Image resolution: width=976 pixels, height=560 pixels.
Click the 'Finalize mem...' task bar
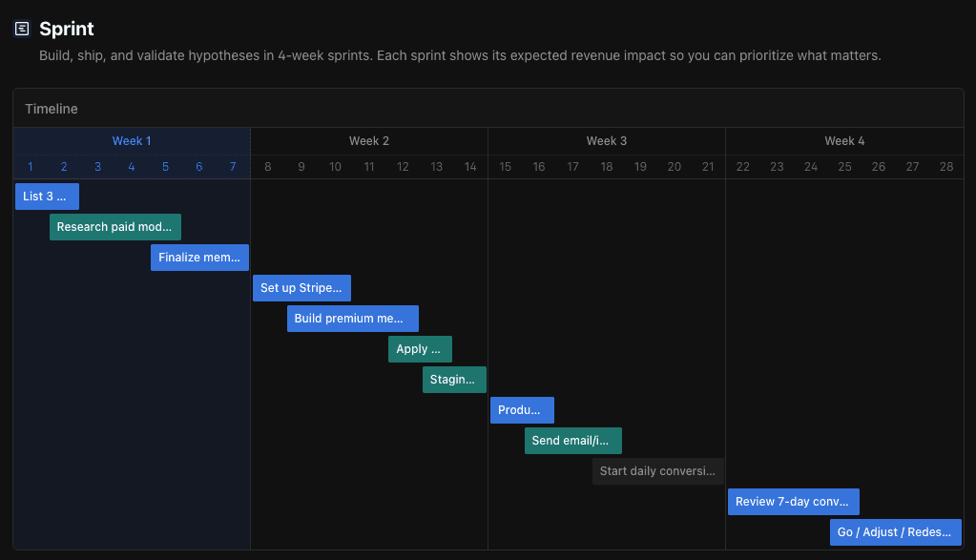(x=199, y=258)
